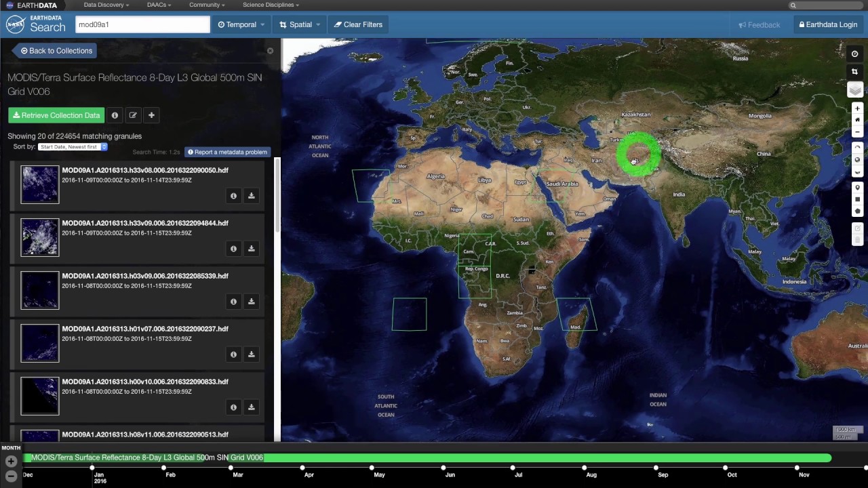
Task: Download granule MOD09A1 h00v10 file
Action: [x=251, y=407]
